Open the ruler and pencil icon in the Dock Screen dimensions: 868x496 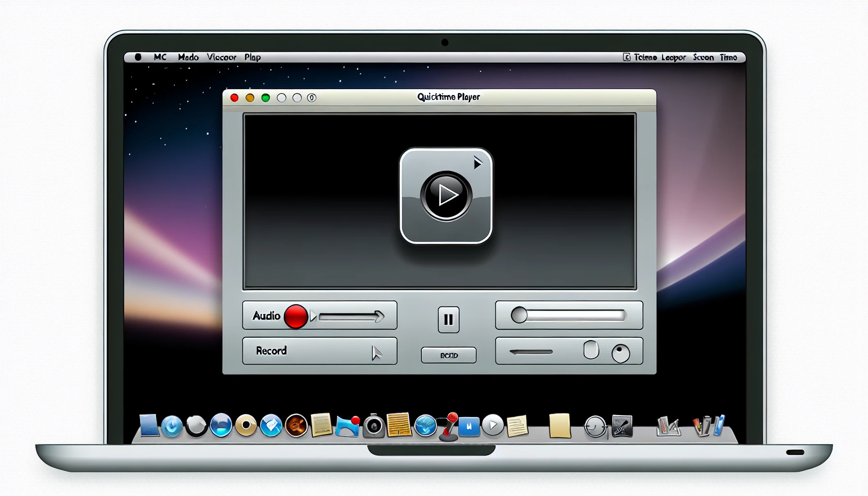(668, 426)
